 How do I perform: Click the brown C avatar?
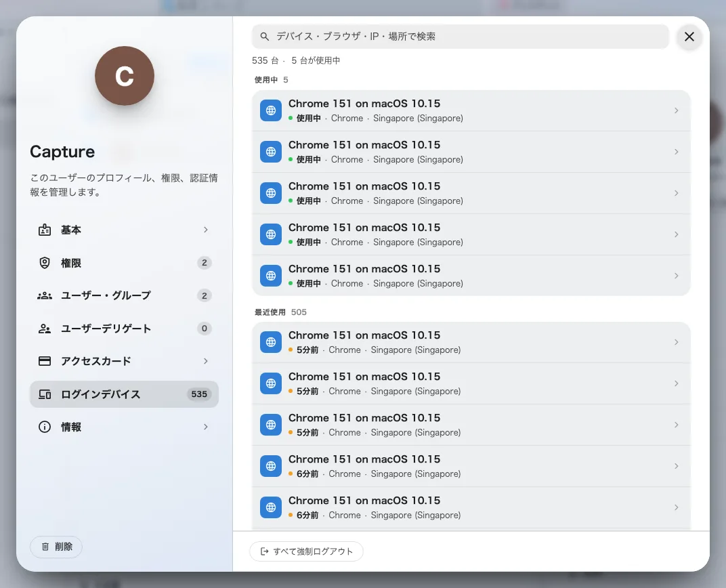[x=125, y=75]
